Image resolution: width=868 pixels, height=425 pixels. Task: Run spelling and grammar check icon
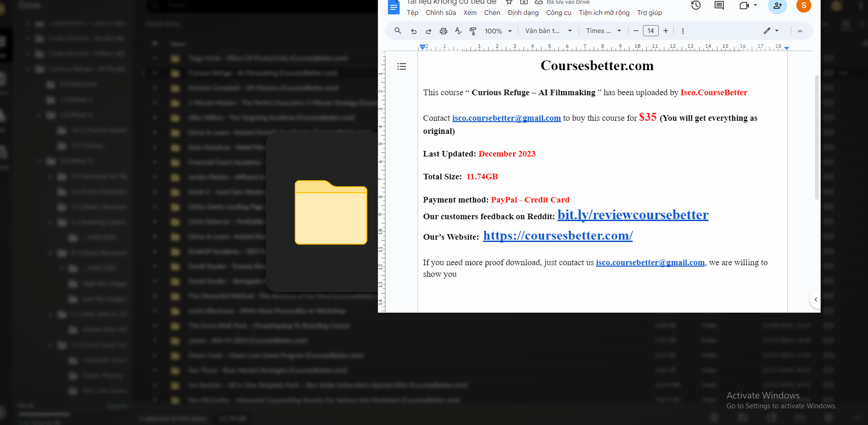pos(458,31)
